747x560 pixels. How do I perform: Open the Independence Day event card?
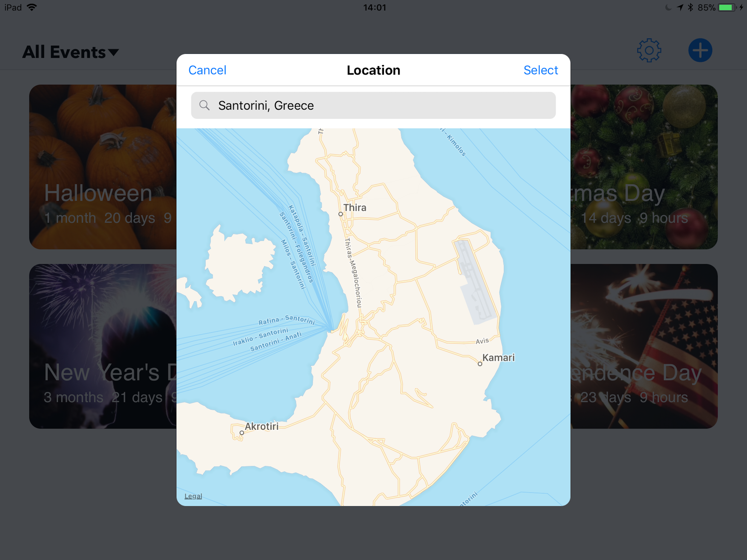tap(644, 346)
